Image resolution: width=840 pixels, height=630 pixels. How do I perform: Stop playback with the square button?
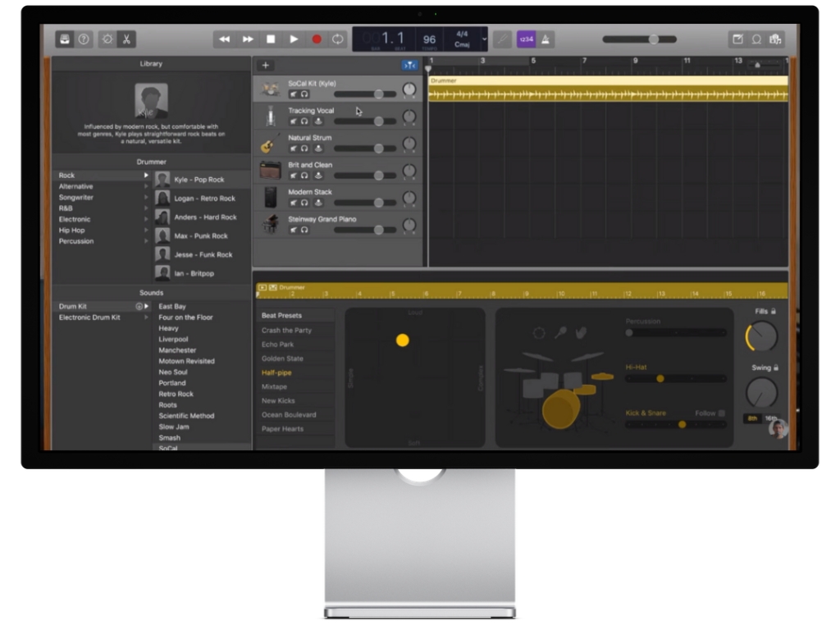tap(271, 39)
